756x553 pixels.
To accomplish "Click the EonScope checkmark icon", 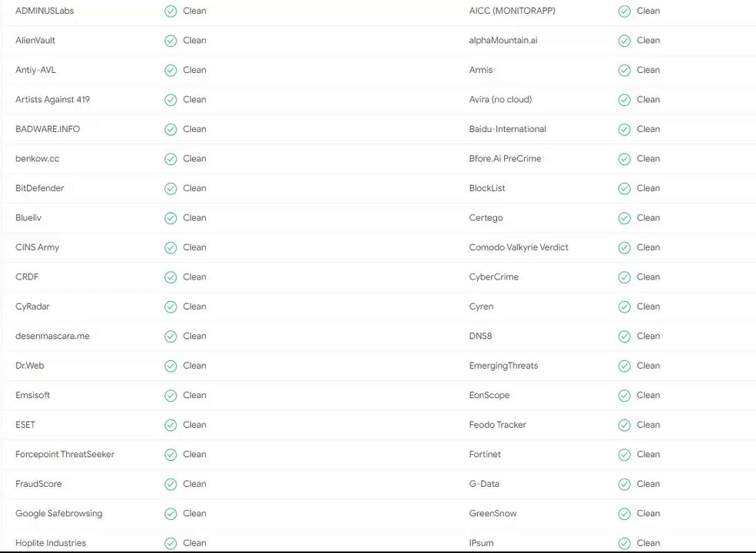I will (625, 396).
